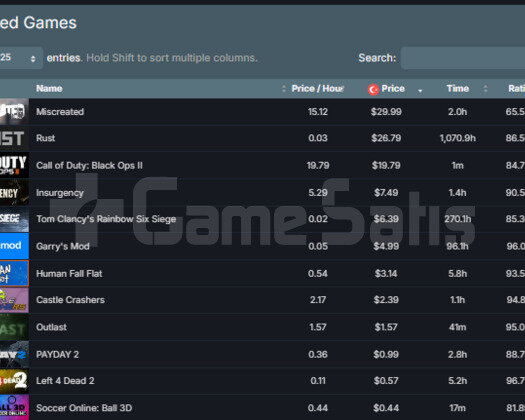
Task: Open the Left 4 Dead 2 entry
Action: [65, 381]
